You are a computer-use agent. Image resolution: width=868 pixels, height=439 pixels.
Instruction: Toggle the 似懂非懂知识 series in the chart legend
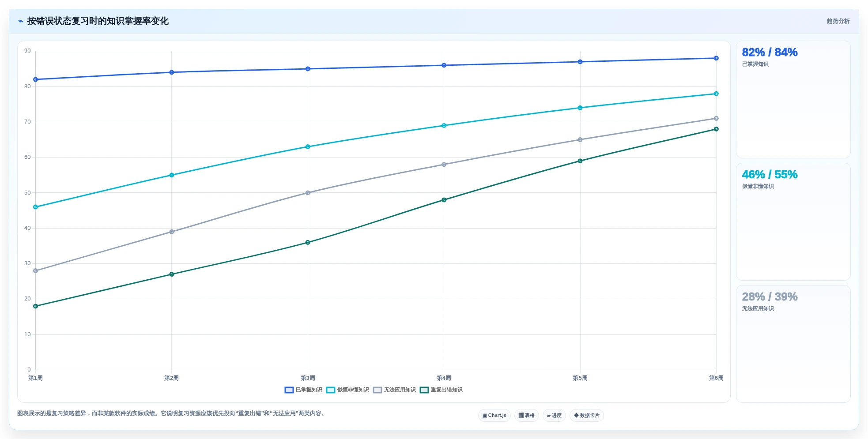tap(348, 390)
